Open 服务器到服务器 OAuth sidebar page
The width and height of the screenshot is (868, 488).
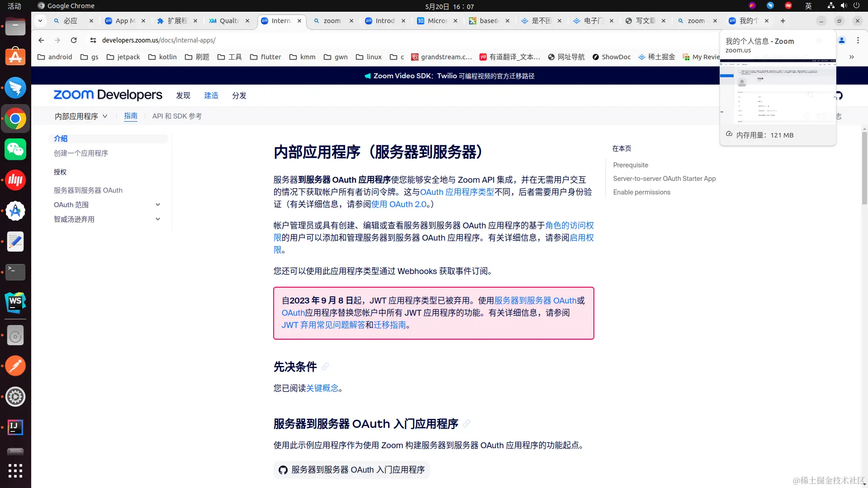(x=88, y=190)
